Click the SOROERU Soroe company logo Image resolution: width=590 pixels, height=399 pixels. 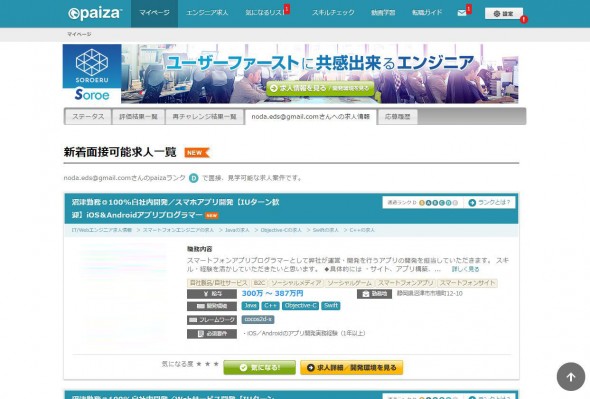tap(92, 74)
